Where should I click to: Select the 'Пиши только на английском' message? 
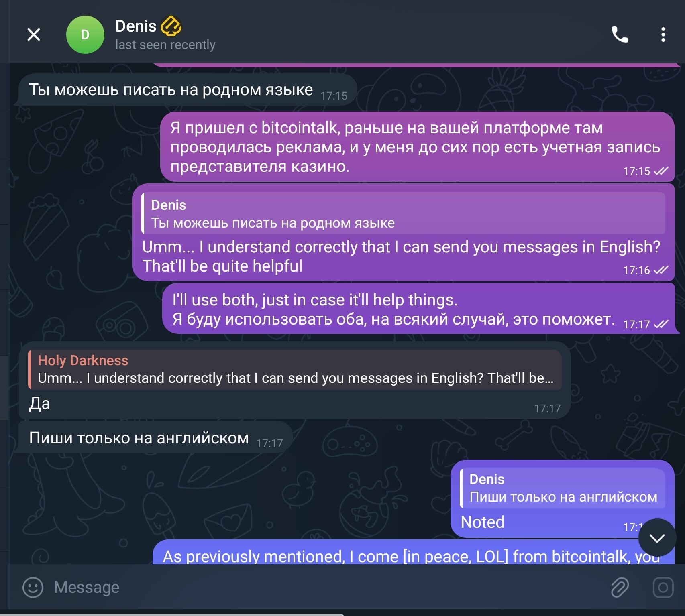[x=155, y=438]
